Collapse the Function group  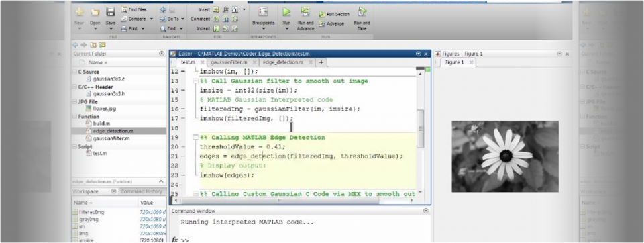pyautogui.click(x=74, y=117)
